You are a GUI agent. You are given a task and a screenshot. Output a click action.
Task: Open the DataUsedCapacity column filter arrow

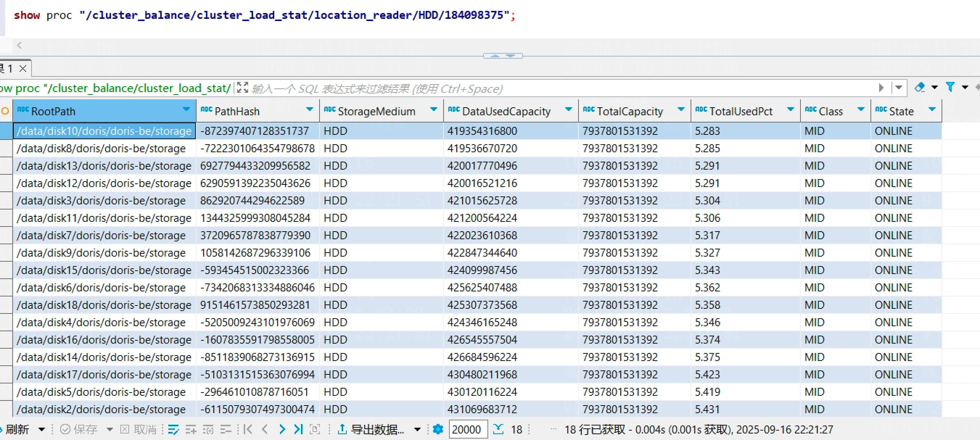[x=568, y=109]
